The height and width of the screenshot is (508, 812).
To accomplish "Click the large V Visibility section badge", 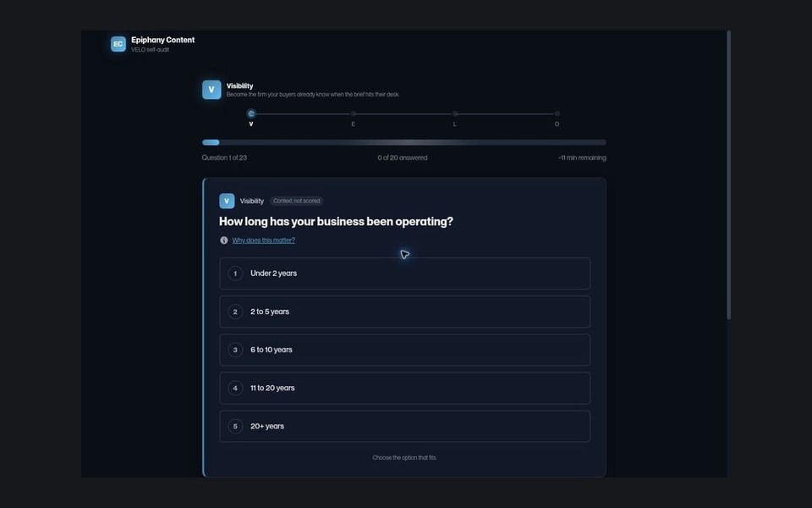I will click(211, 90).
